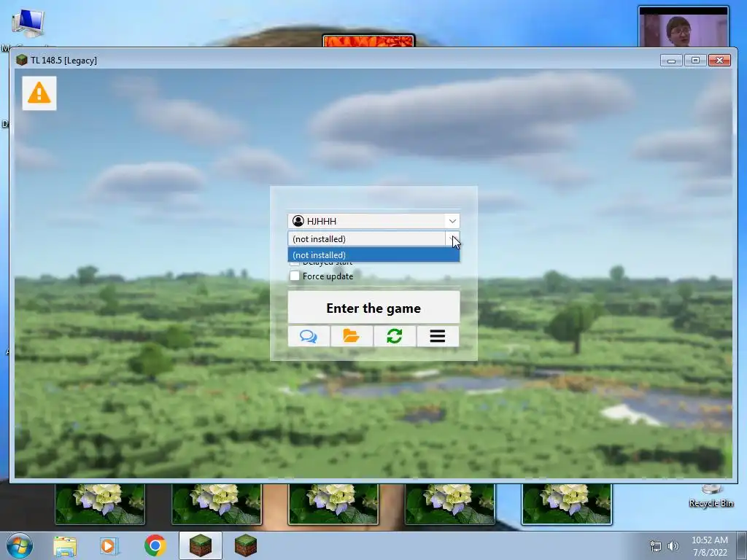Image resolution: width=747 pixels, height=560 pixels.
Task: Open the My Computer desktop icon
Action: tap(28, 24)
